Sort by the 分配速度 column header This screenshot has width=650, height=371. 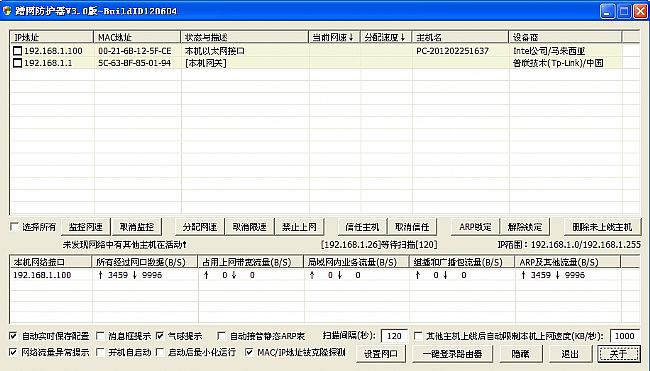[386, 37]
